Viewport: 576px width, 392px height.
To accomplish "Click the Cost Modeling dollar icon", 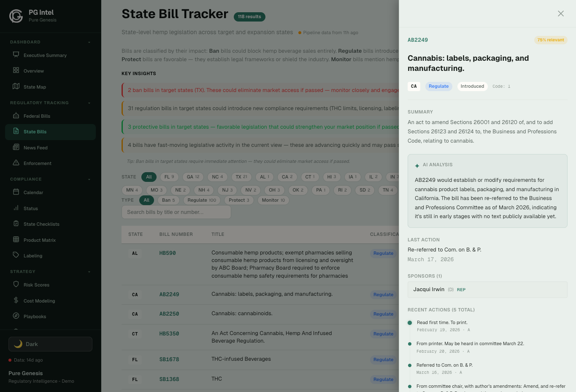I will click(16, 300).
